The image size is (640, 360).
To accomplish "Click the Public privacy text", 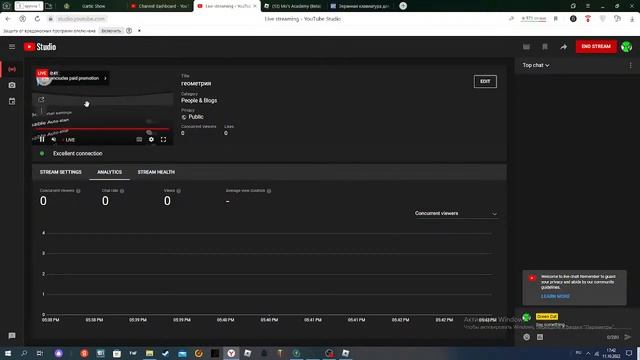I will 196,117.
